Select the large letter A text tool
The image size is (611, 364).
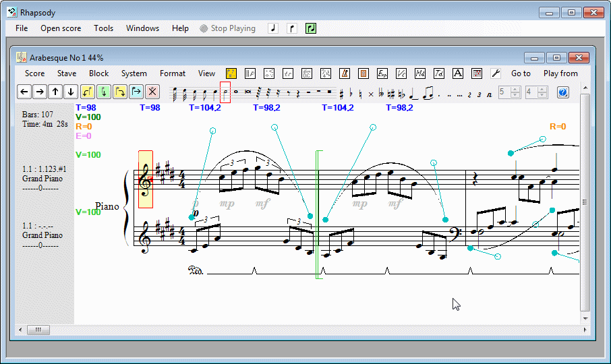coord(457,73)
